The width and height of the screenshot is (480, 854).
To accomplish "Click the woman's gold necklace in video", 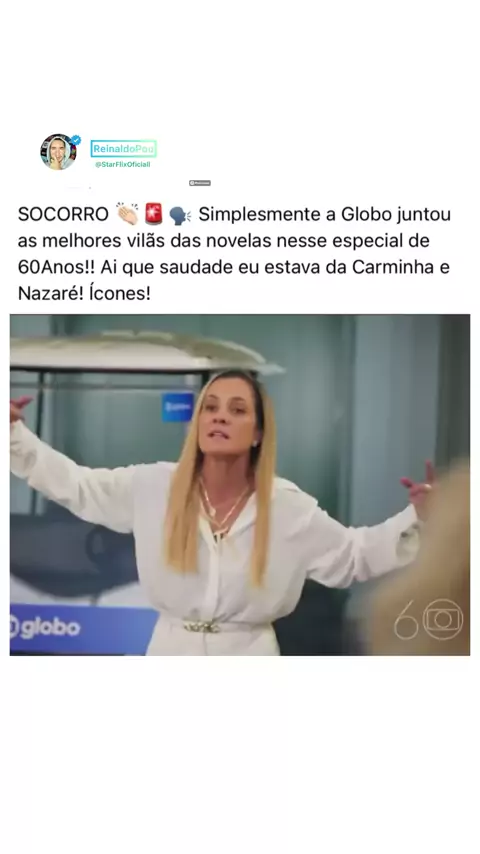I will [x=224, y=508].
